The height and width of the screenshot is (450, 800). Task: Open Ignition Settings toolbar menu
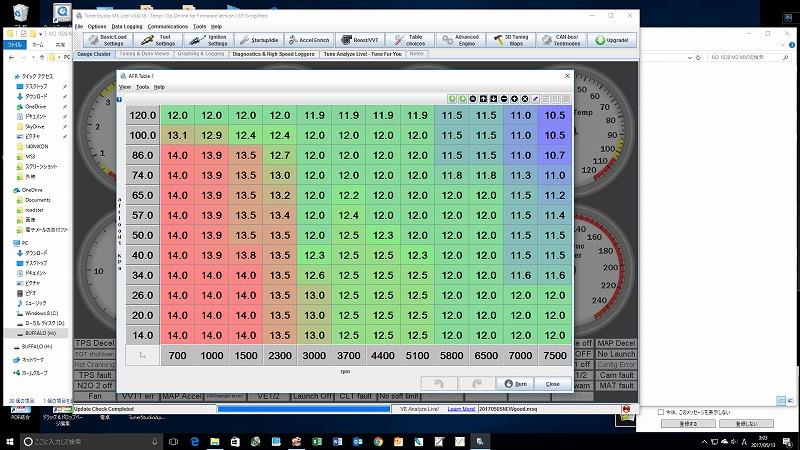tap(209, 40)
